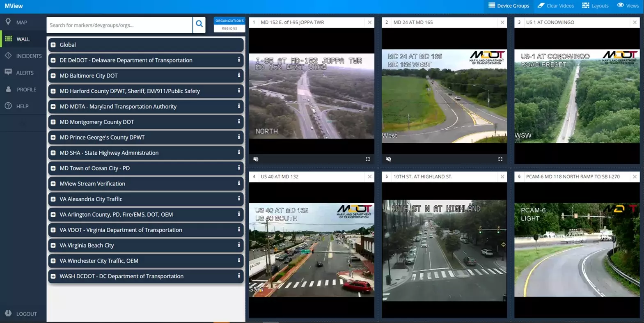Image resolution: width=644 pixels, height=323 pixels.
Task: Open info for MD Baltimore City DOT
Action: point(239,76)
